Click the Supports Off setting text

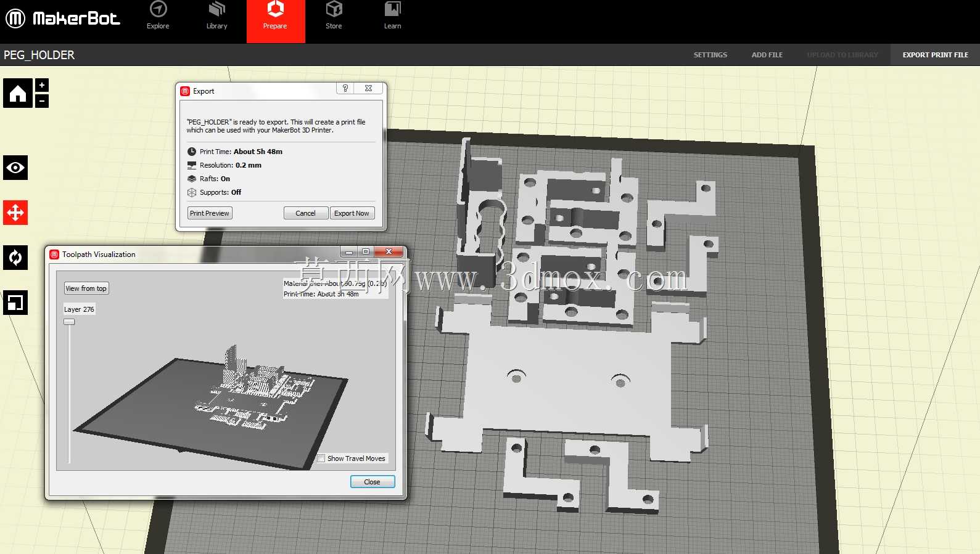(220, 192)
